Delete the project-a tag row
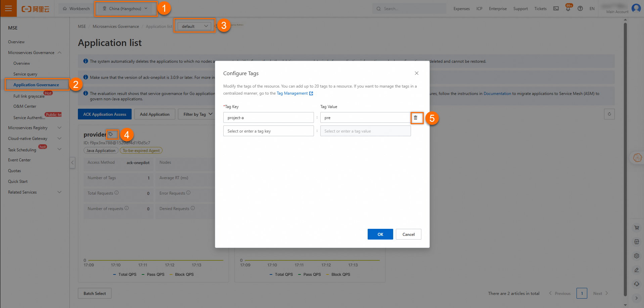The image size is (644, 308). (x=416, y=118)
